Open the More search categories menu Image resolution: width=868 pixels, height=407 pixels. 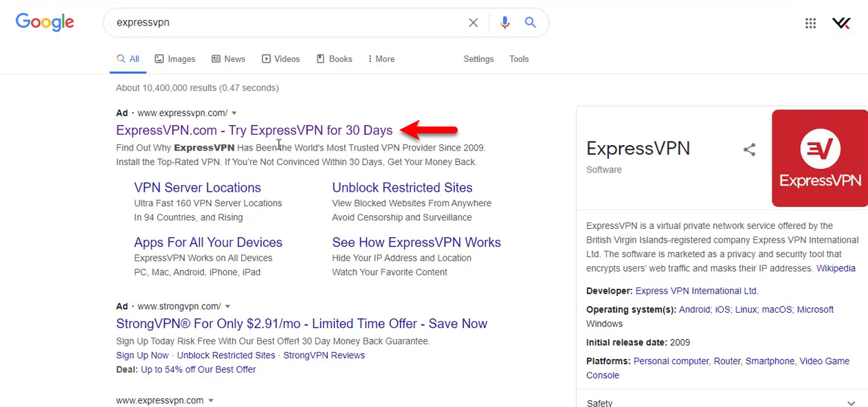pos(381,59)
